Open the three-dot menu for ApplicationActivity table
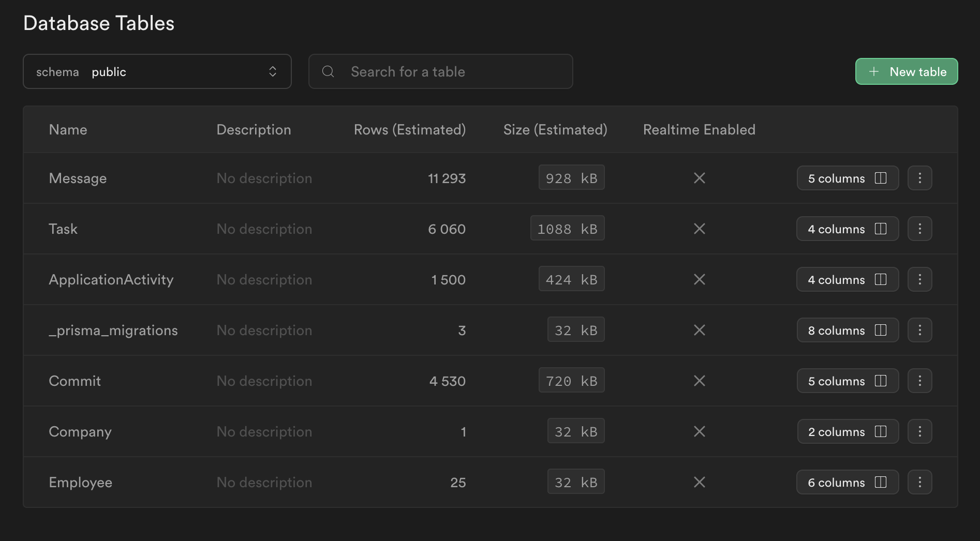Screen dimensions: 980x541 click(x=919, y=279)
